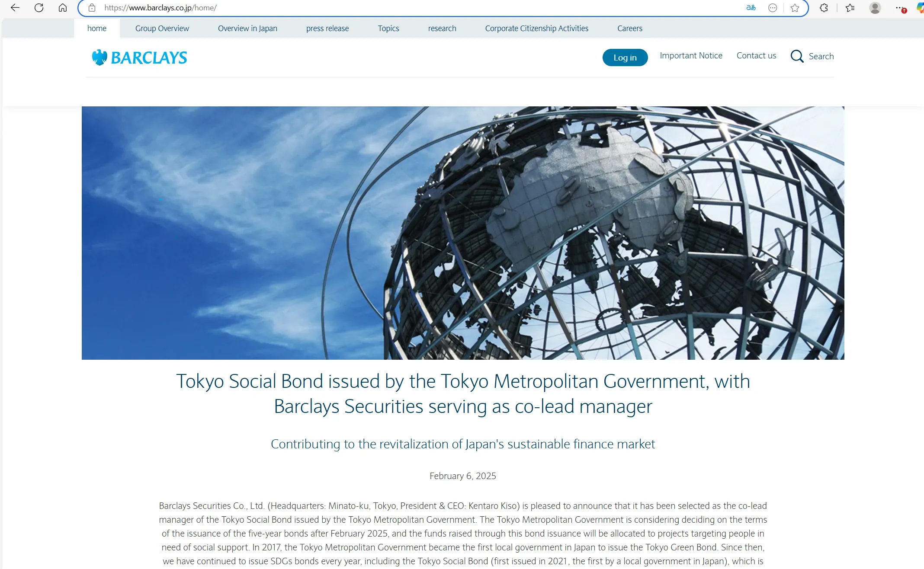Open browser settings and more menu
The image size is (924, 569).
point(900,8)
